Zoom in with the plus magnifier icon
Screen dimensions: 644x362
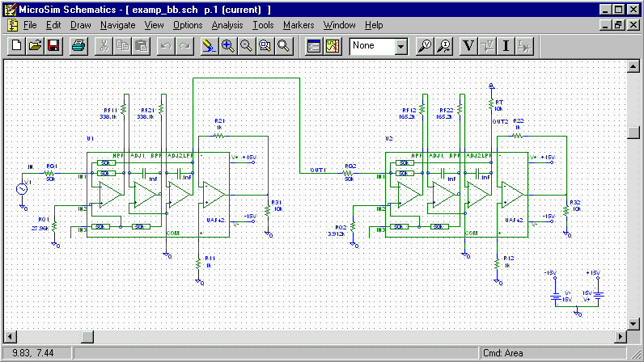pos(228,46)
